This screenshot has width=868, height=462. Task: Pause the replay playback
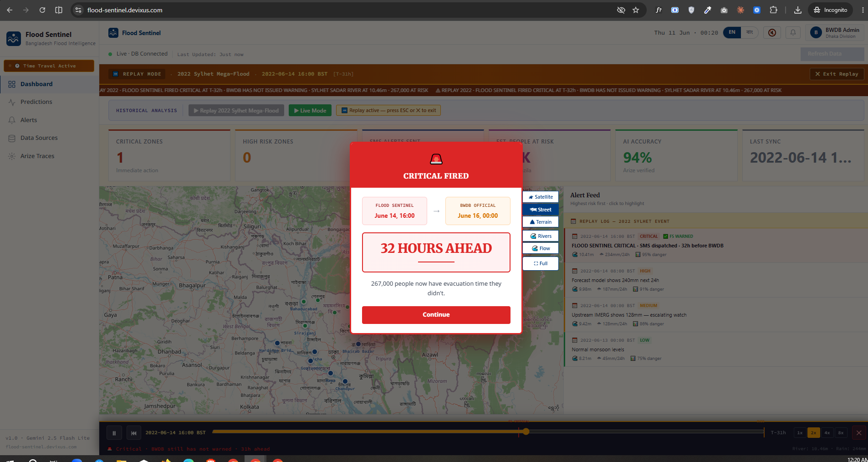click(x=114, y=433)
